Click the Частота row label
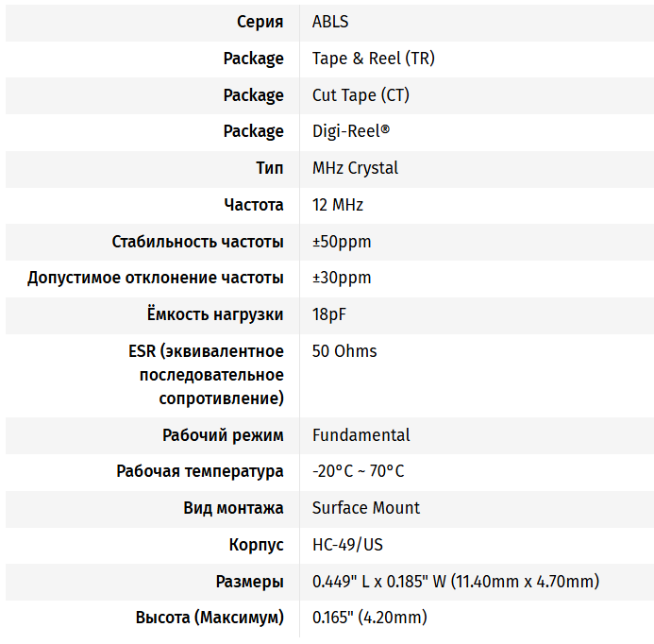 [254, 205]
